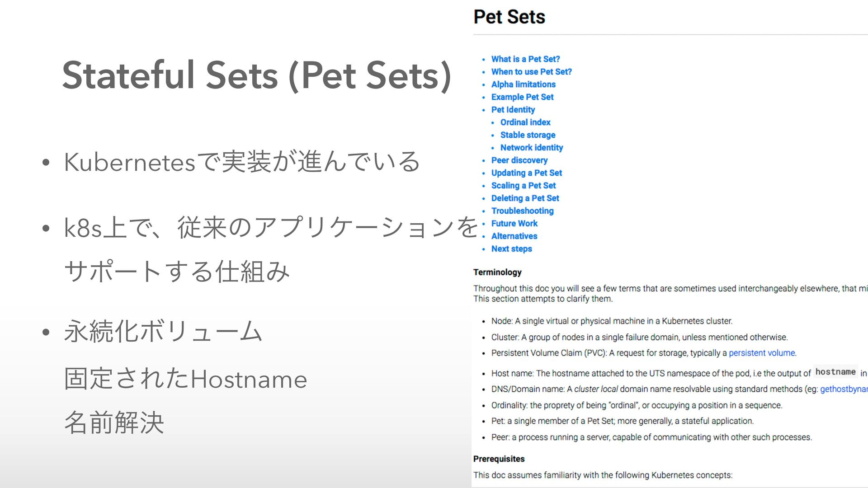The width and height of the screenshot is (868, 488).
Task: Open 'When to use Pet Set?' link
Action: [x=531, y=72]
